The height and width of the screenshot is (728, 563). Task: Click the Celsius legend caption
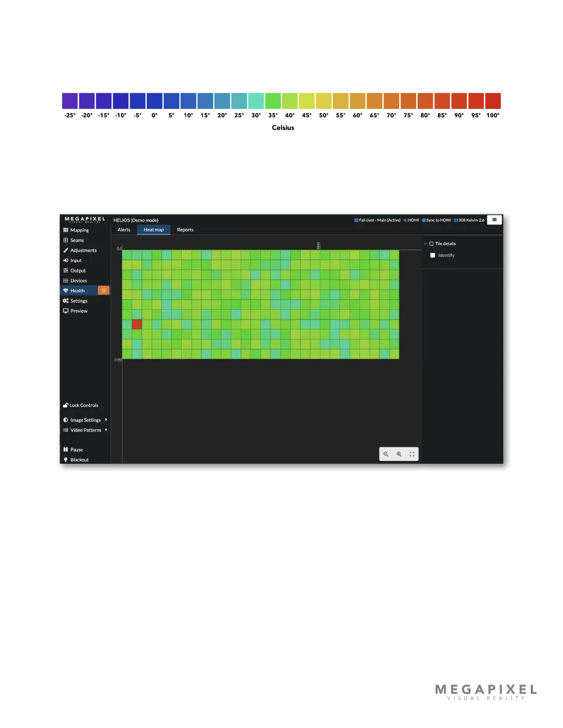point(283,128)
